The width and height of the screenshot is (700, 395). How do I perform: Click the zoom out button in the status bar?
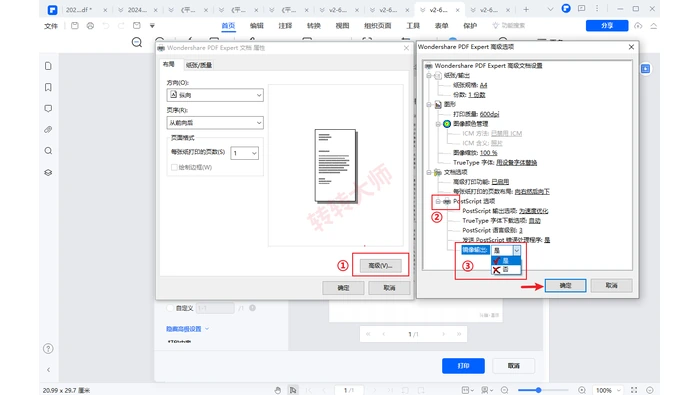coord(504,390)
